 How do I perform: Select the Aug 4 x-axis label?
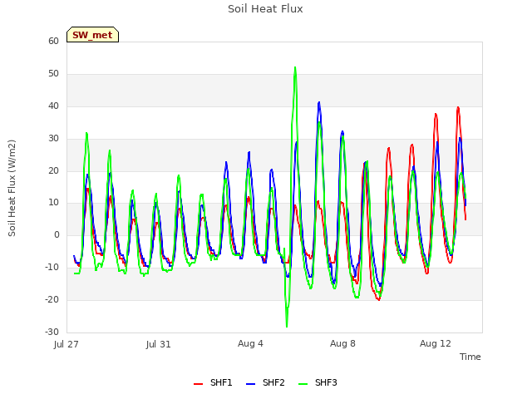(x=250, y=343)
